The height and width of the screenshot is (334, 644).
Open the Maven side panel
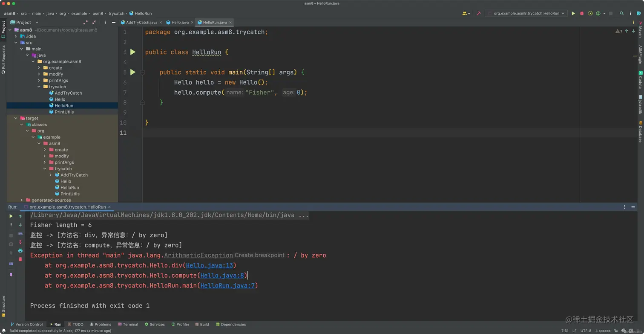pos(640,29)
